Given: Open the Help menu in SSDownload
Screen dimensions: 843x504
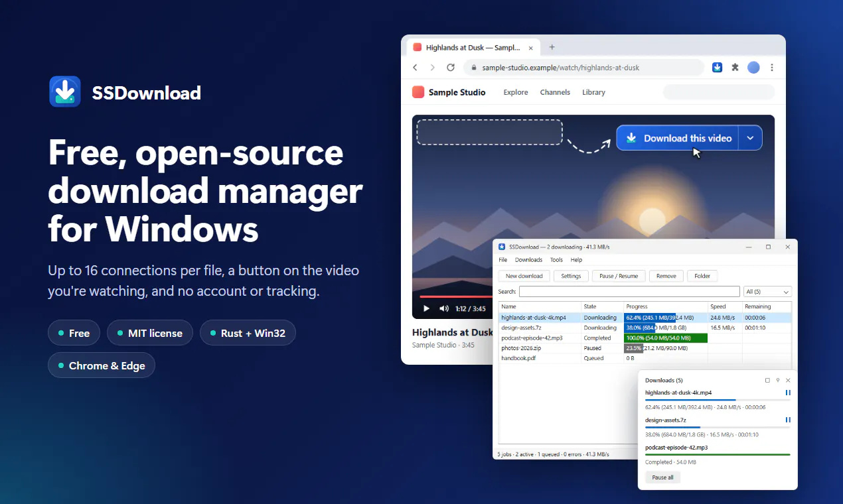Looking at the screenshot, I should pos(576,260).
